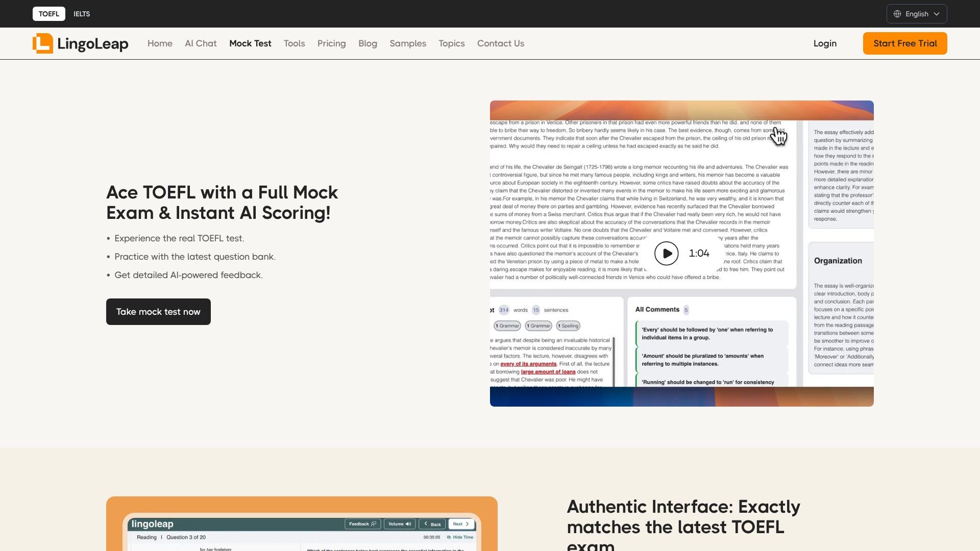
Task: Select Mock Test in navigation
Action: [250, 43]
